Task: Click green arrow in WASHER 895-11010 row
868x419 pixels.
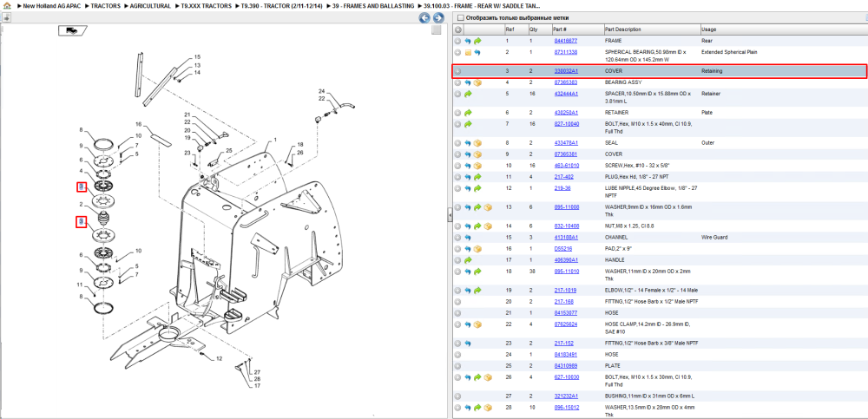Action: point(477,272)
